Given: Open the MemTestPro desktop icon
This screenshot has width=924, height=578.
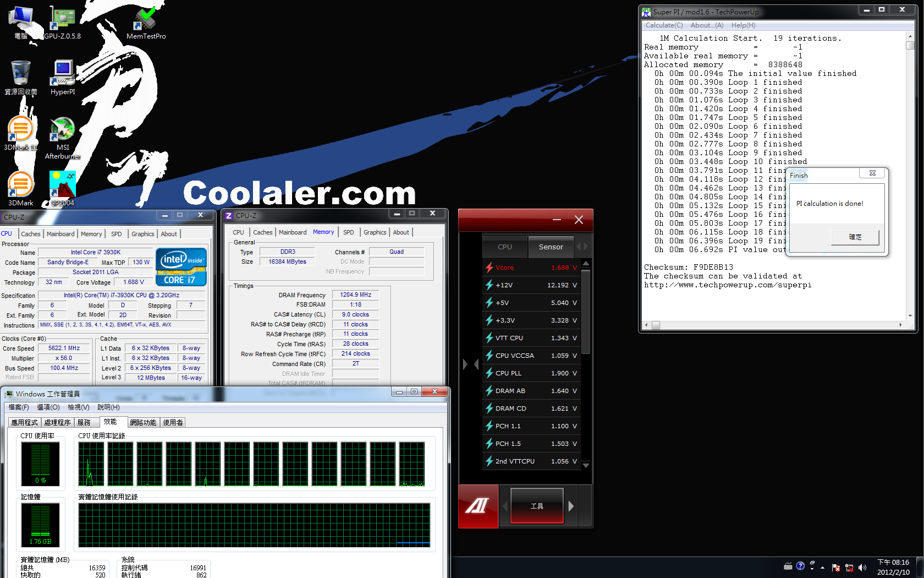Looking at the screenshot, I should pos(146,23).
